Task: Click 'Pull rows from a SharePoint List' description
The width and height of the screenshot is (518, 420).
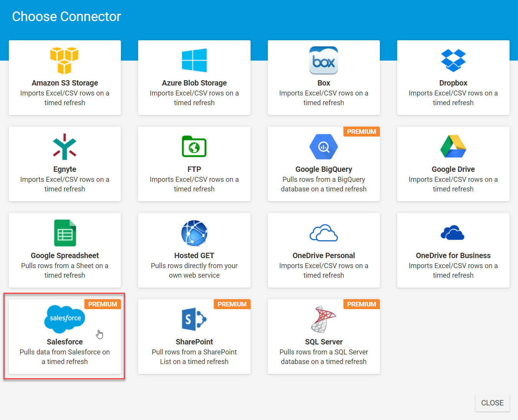Action: (194, 357)
